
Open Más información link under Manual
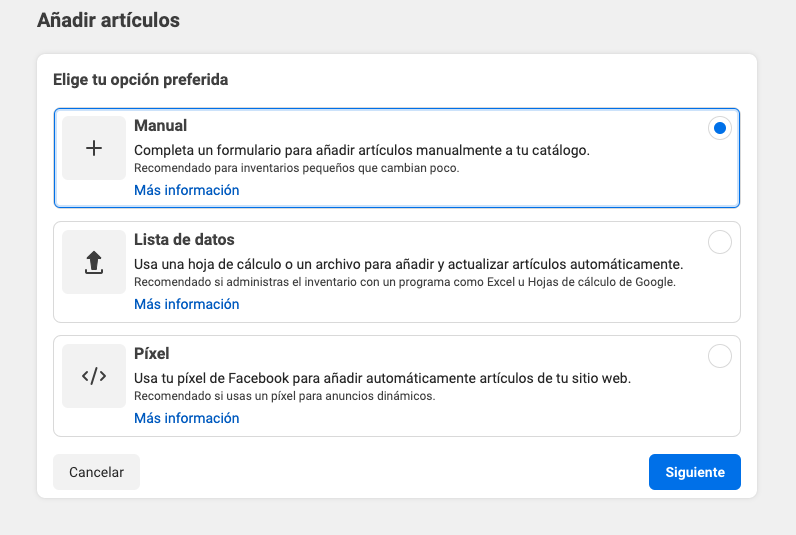[187, 190]
